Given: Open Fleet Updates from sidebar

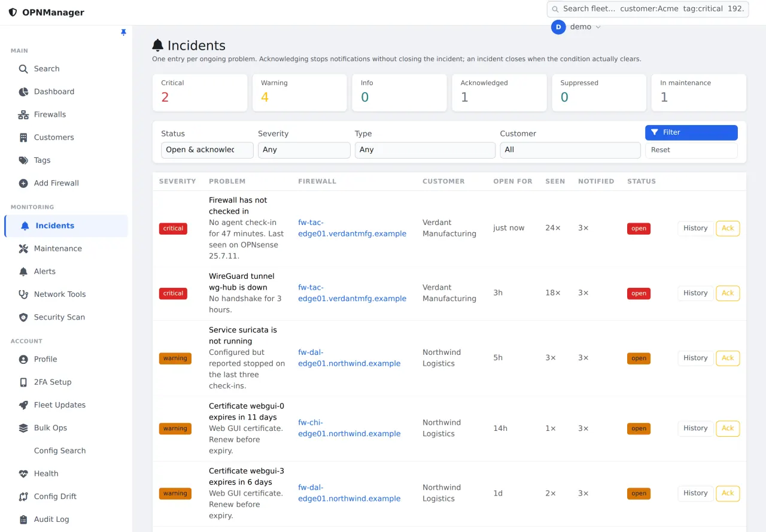Looking at the screenshot, I should click(x=66, y=405).
